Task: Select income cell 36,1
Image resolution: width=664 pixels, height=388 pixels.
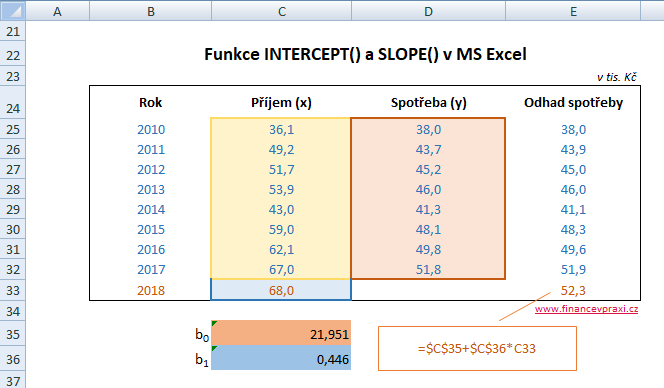Action: click(281, 129)
